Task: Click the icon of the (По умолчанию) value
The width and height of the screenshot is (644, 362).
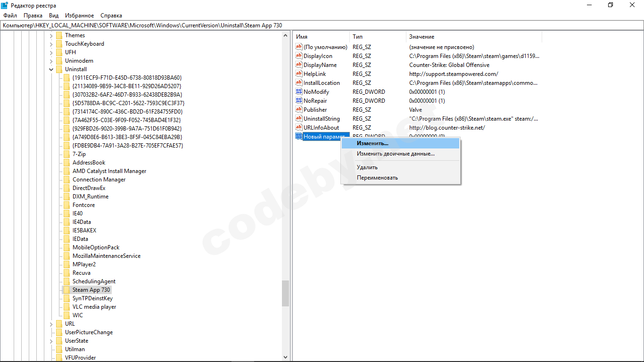Action: tap(298, 47)
